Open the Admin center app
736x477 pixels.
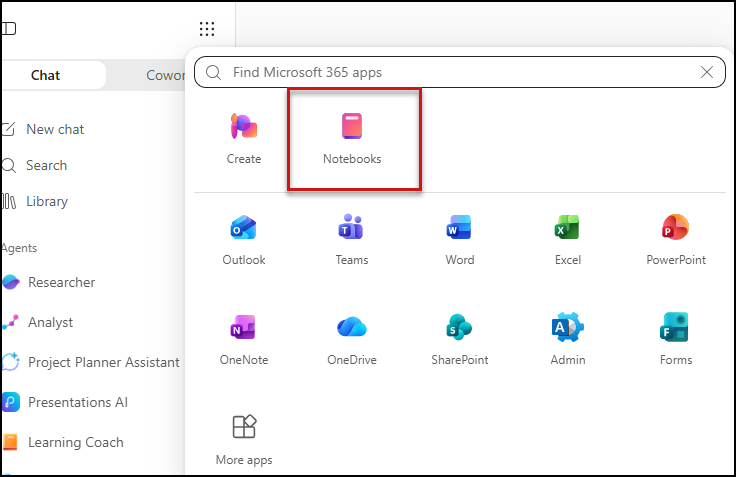tap(567, 340)
